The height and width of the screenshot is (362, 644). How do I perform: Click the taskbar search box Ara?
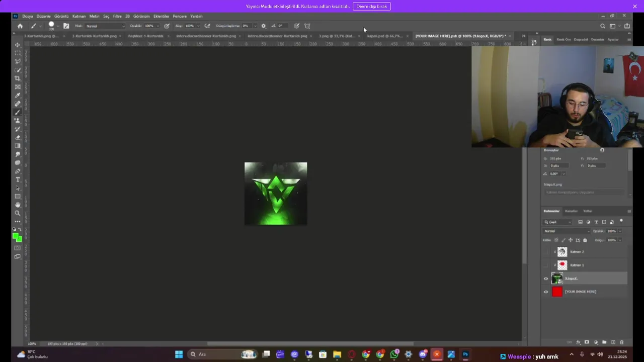(222, 354)
